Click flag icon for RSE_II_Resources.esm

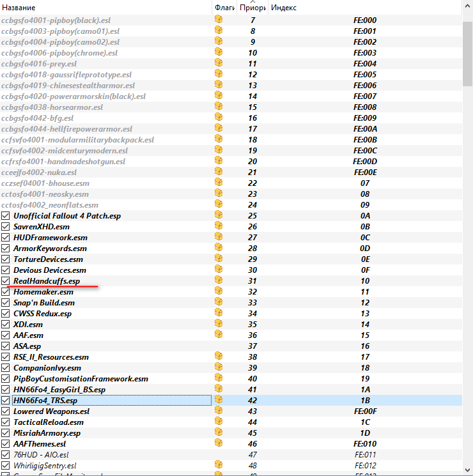tap(219, 357)
